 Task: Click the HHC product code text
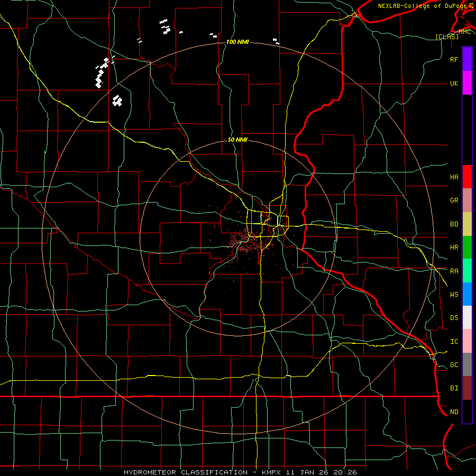tap(464, 32)
